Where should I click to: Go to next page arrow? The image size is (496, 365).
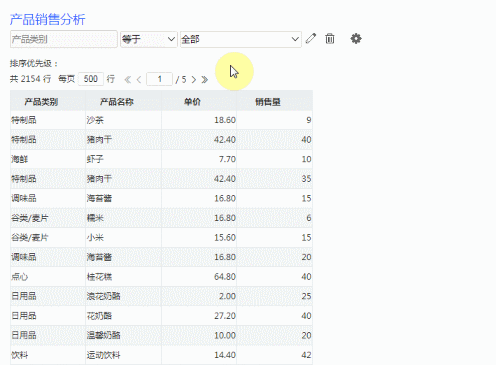(194, 79)
